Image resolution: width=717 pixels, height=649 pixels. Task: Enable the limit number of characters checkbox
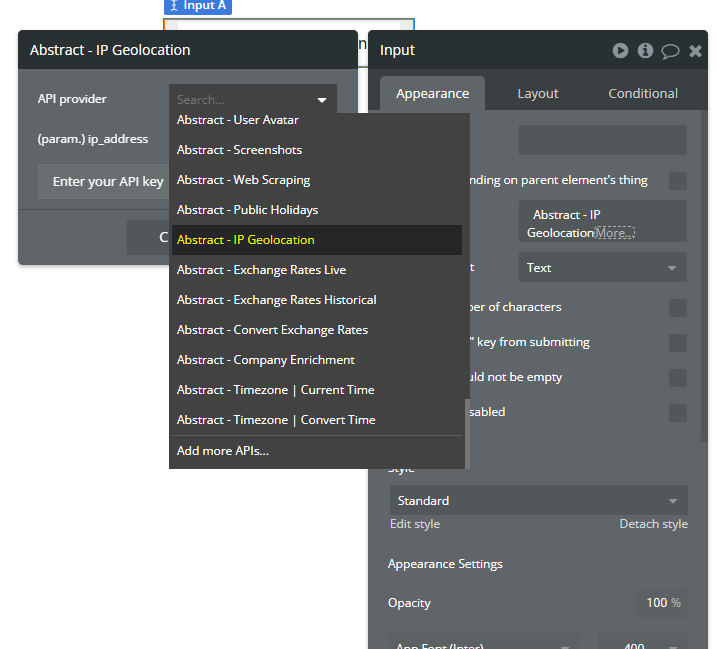click(x=678, y=308)
